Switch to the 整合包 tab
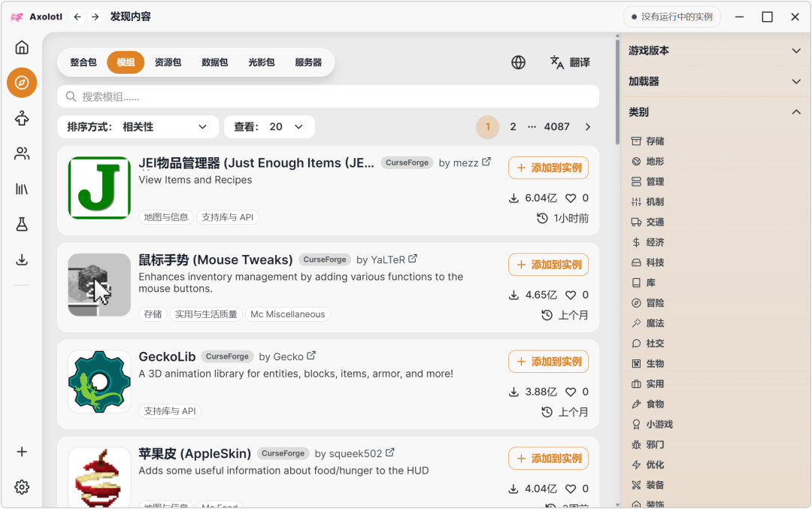812x509 pixels. click(x=83, y=62)
